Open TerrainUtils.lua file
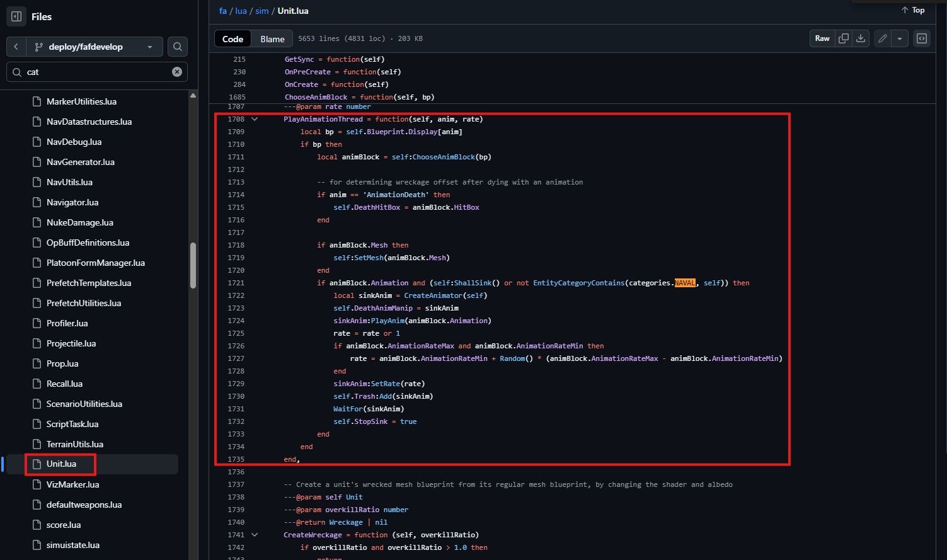Viewport: 947px width, 560px height. click(75, 444)
